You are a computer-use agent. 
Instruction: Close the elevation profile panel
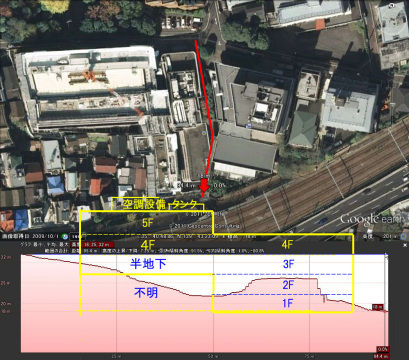click(405, 244)
